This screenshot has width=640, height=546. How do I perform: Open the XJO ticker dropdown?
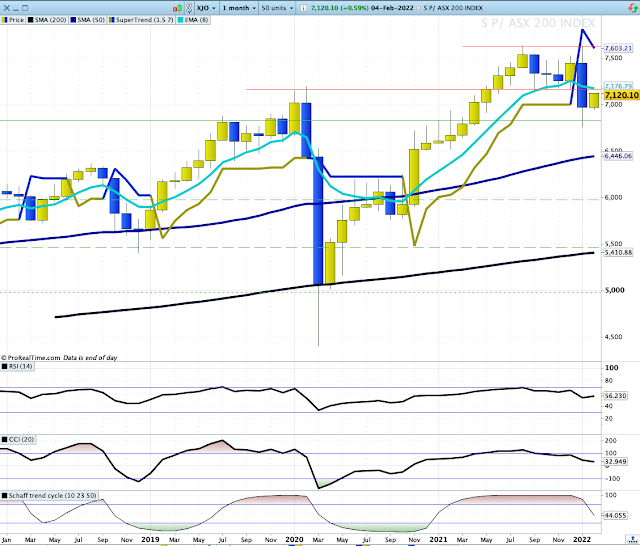(x=206, y=8)
